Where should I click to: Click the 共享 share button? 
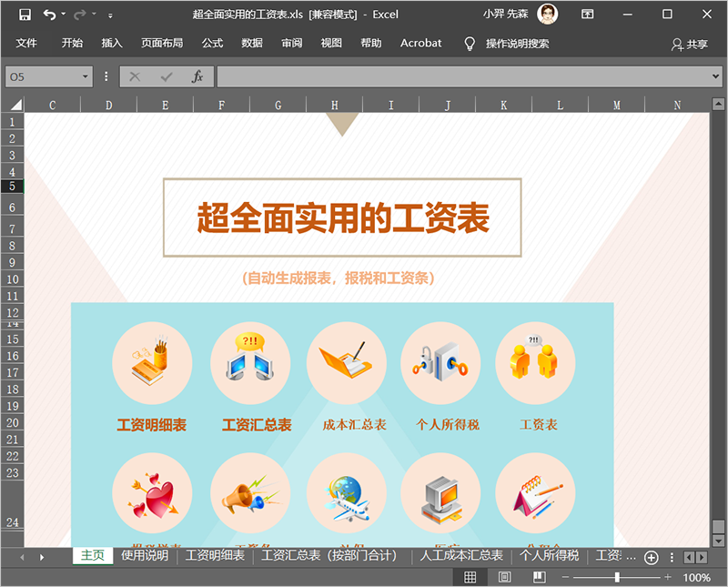690,44
